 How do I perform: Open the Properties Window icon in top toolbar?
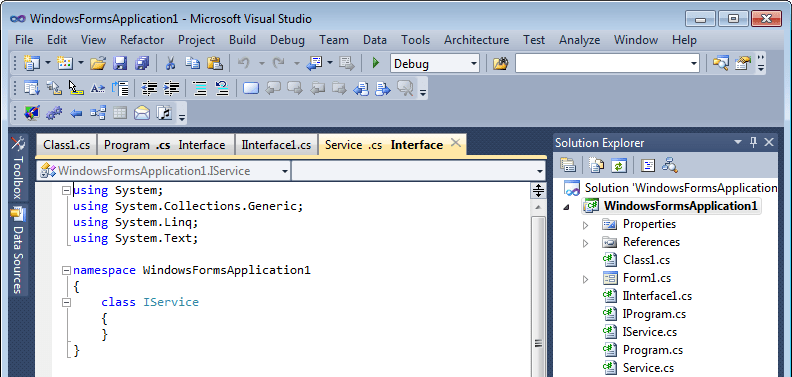coord(743,63)
